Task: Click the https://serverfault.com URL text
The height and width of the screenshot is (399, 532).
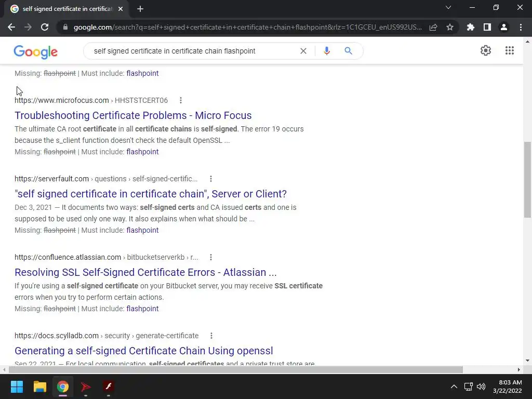Action: 51,179
